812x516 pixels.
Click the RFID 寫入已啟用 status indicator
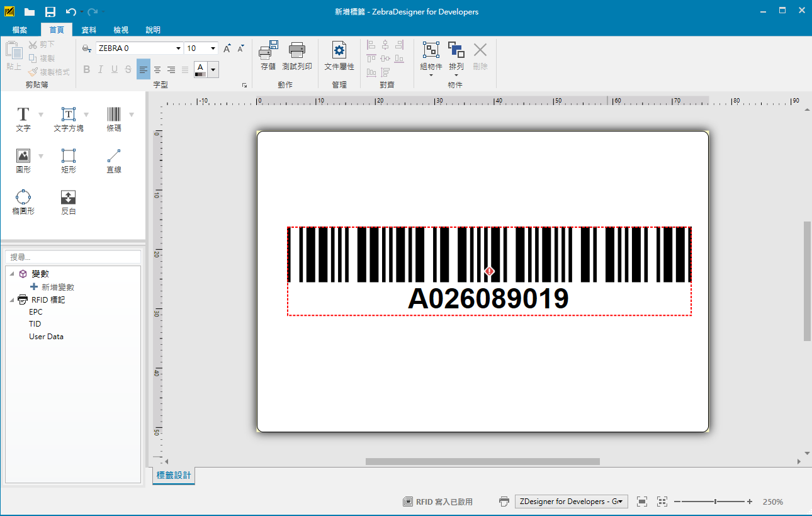click(438, 502)
